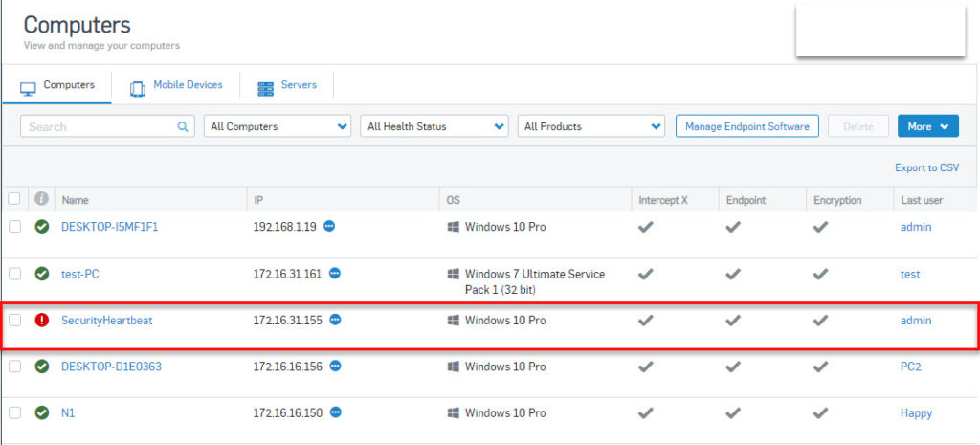Screen dimensions: 980x445
Task: Click the Encryption column header
Action: coord(837,200)
